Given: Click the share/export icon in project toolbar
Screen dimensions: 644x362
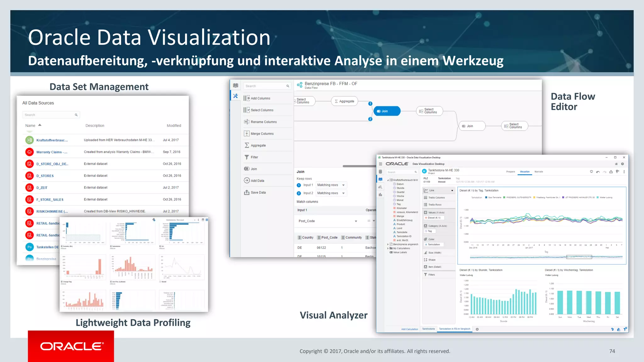Looking at the screenshot, I should pos(611,172).
